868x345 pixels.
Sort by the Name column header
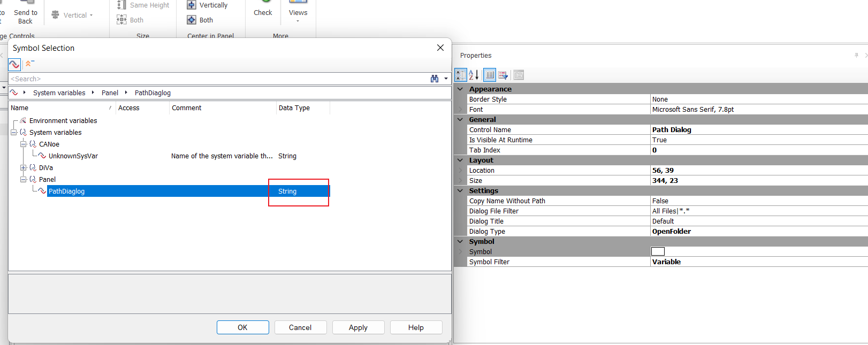(x=62, y=108)
